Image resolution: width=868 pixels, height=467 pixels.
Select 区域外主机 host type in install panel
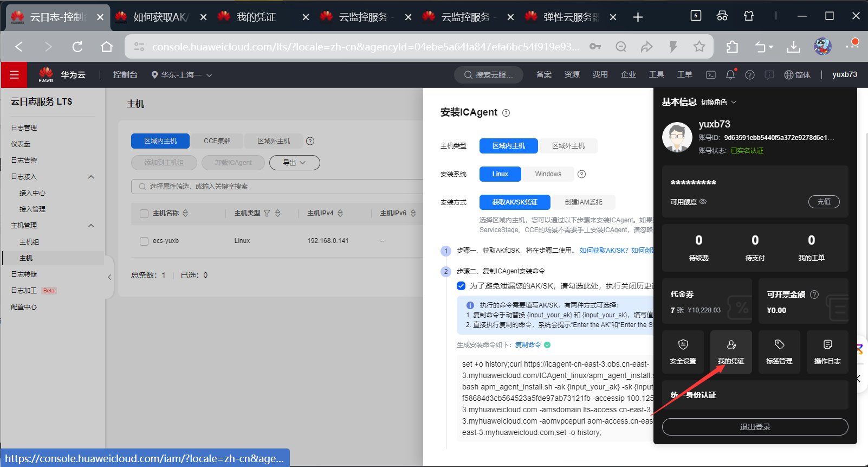568,146
